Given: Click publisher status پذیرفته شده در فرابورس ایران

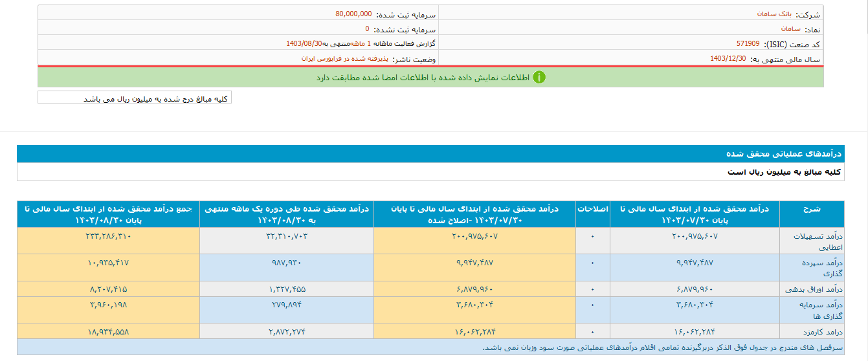Looking at the screenshot, I should [343, 58].
